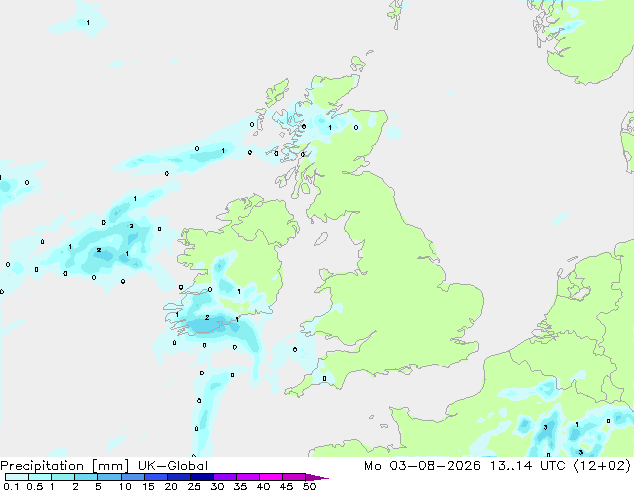The width and height of the screenshot is (634, 490).
Task: Click the '50' legend scale label
Action: click(x=309, y=486)
